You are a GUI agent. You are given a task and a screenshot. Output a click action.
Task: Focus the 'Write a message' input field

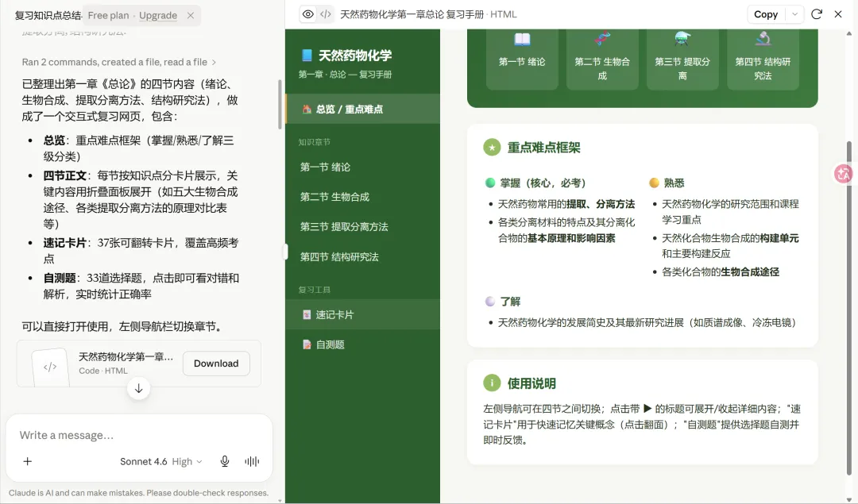[x=139, y=435]
